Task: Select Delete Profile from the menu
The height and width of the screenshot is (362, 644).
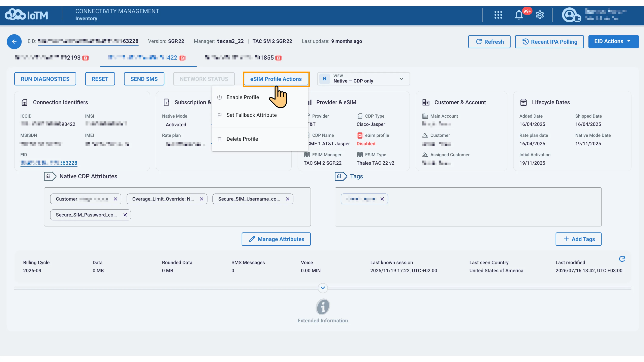Action: click(260, 139)
